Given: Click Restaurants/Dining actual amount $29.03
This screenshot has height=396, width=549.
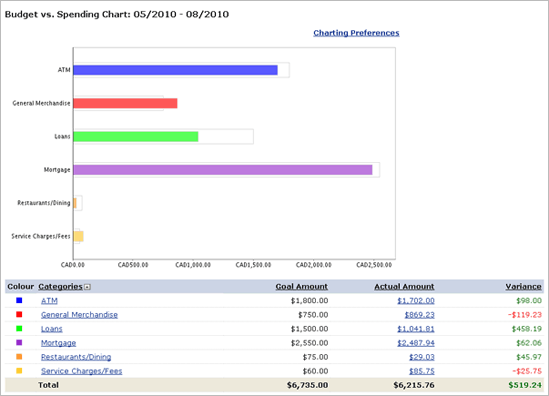Looking at the screenshot, I should 422,357.
